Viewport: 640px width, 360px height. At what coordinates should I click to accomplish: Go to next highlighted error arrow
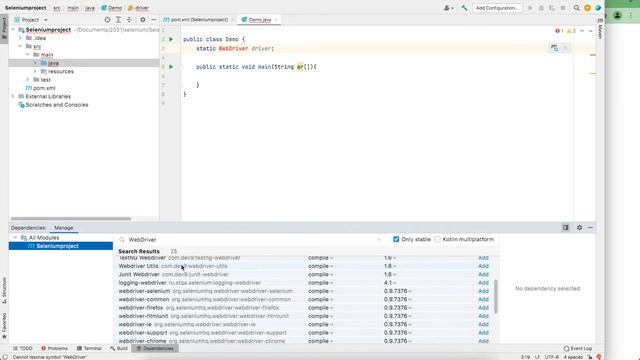591,31
